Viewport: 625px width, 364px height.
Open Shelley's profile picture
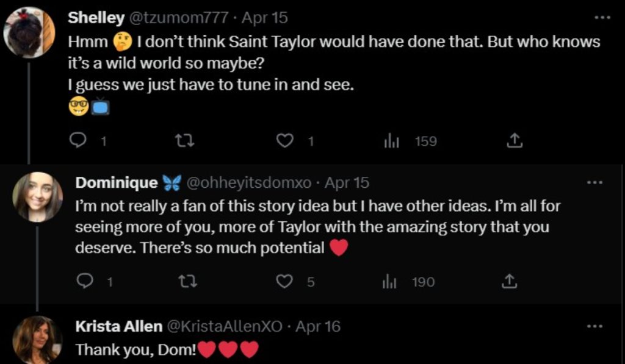click(x=29, y=32)
